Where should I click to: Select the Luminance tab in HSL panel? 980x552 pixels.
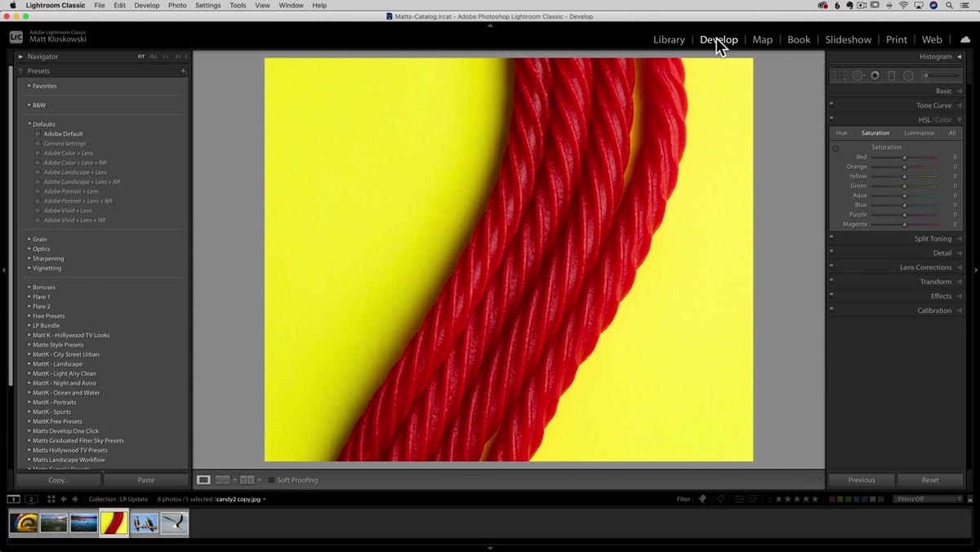[919, 133]
